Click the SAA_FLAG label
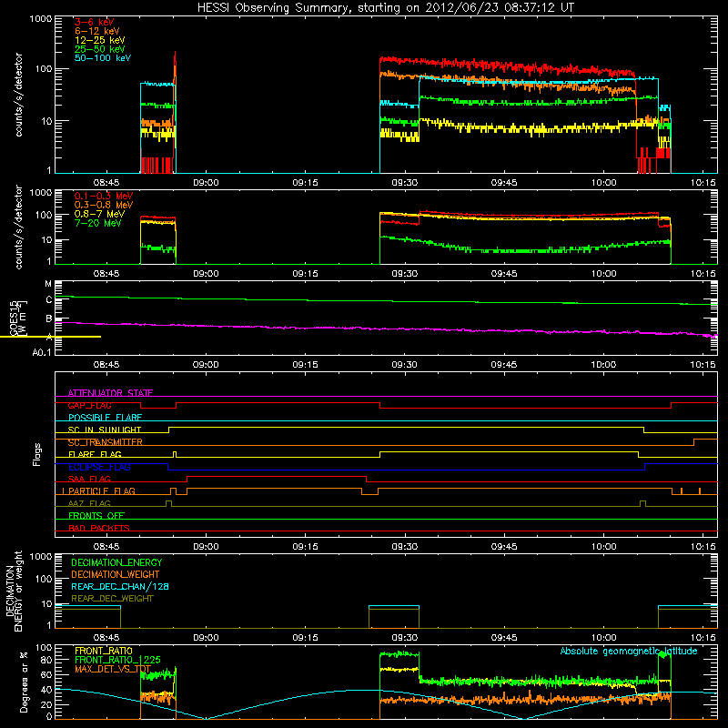This screenshot has width=728, height=728. coord(89,479)
